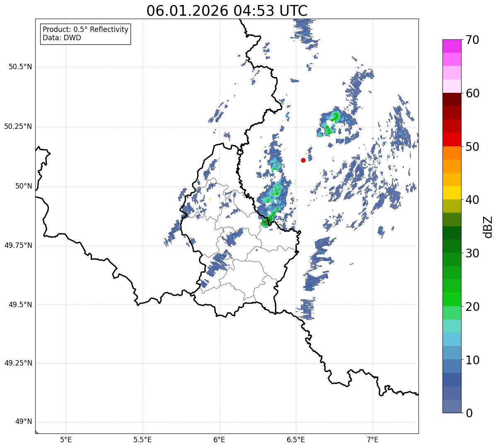This screenshot has height=448, width=498.
Task: Click the colorbar tick label 40
Action: [x=472, y=200]
